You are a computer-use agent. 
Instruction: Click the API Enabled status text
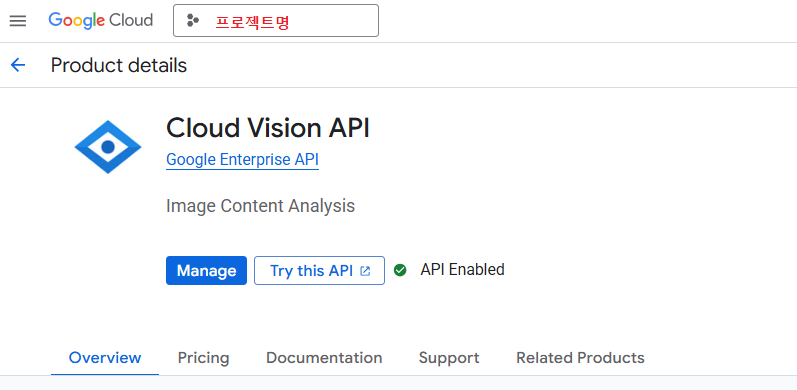click(463, 269)
